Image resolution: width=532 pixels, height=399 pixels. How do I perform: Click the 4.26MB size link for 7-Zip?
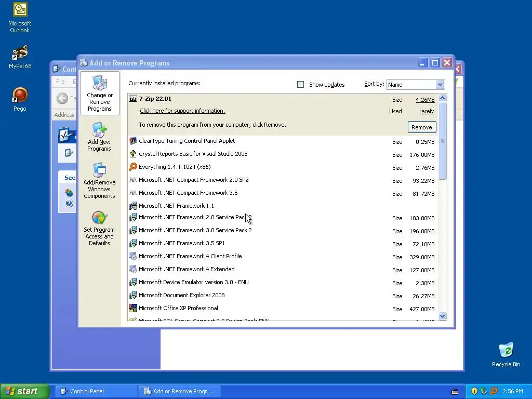(x=425, y=100)
